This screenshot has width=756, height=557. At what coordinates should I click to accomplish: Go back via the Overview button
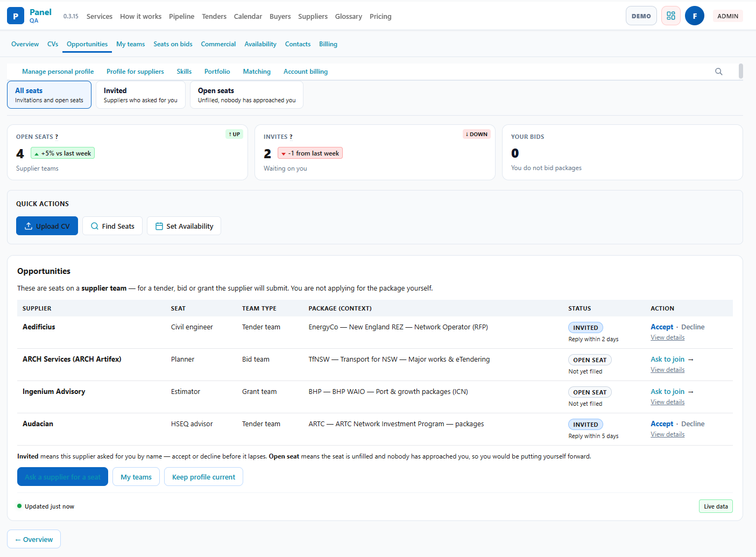[x=34, y=539]
